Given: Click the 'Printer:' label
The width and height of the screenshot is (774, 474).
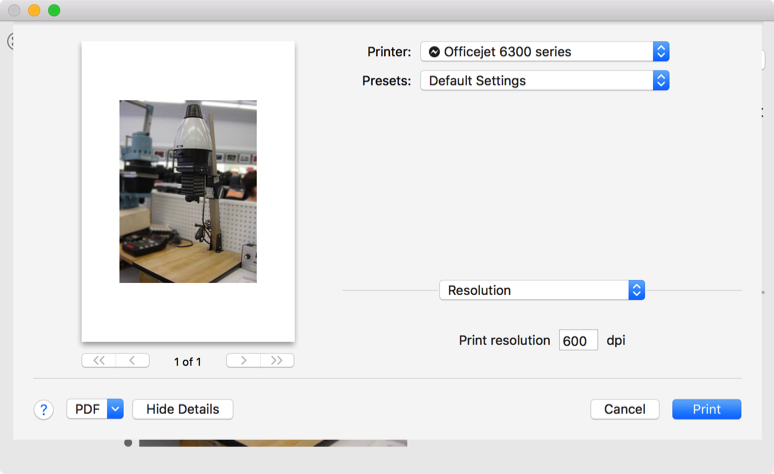Looking at the screenshot, I should pos(389,52).
